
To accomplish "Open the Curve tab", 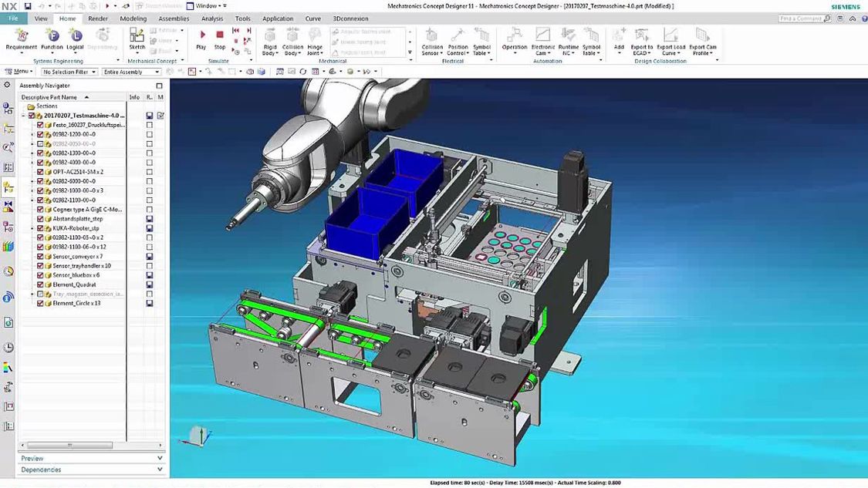I will click(x=312, y=19).
